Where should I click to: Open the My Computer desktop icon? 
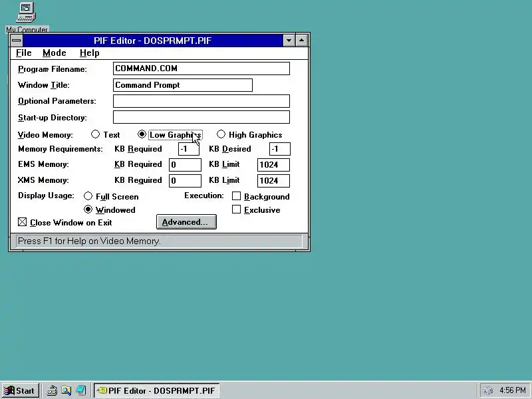point(27,17)
